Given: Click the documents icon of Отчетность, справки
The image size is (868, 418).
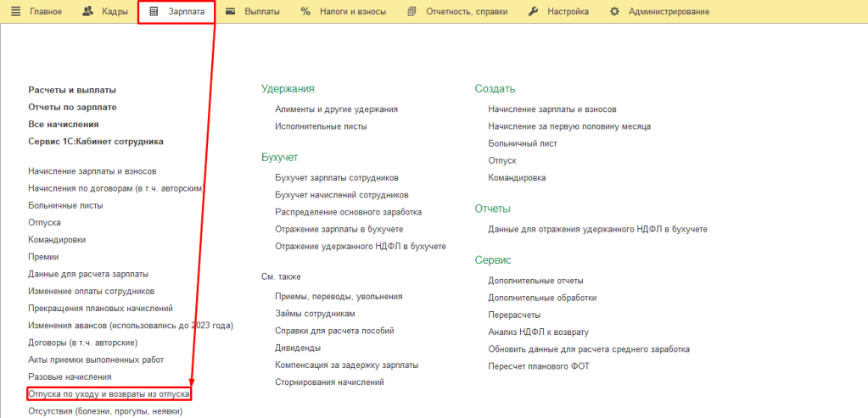Looking at the screenshot, I should pyautogui.click(x=412, y=11).
